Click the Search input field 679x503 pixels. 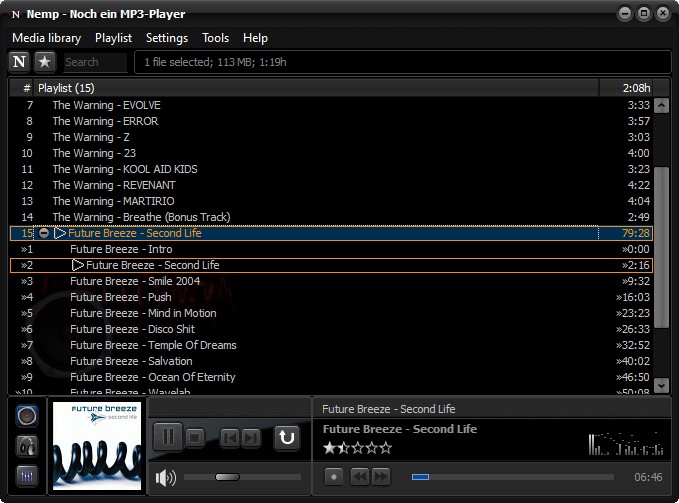pos(94,62)
